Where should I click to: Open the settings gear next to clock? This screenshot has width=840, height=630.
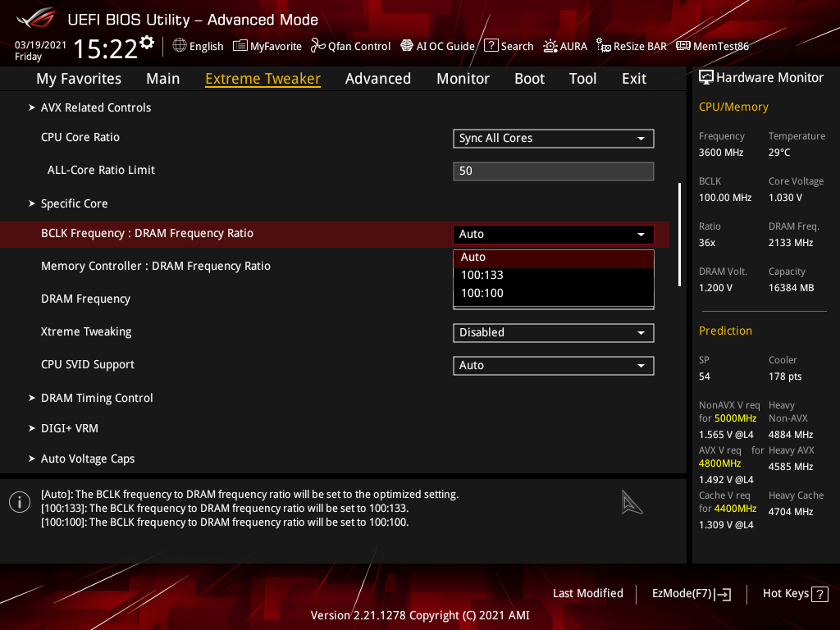click(147, 43)
